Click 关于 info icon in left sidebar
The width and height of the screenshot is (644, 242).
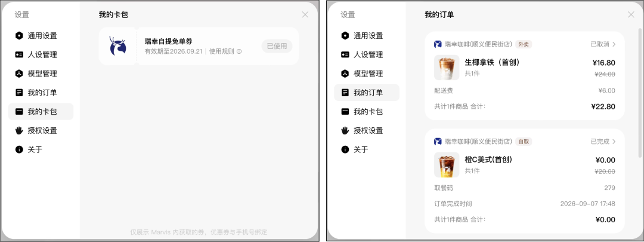pos(19,149)
